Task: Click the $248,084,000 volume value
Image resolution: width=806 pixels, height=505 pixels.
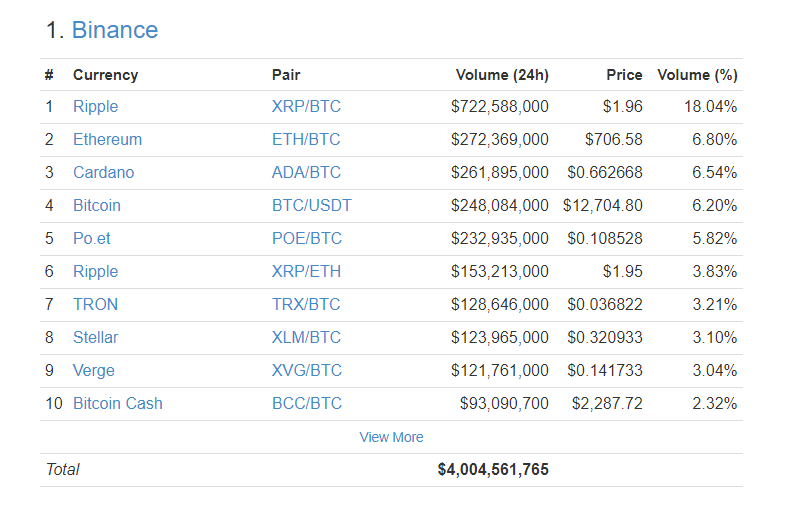Action: coord(500,205)
